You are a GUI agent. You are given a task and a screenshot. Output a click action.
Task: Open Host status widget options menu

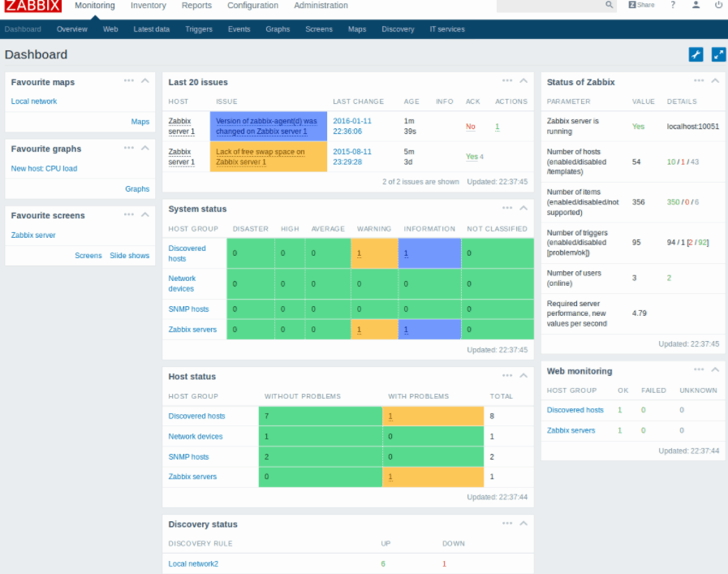[507, 376]
